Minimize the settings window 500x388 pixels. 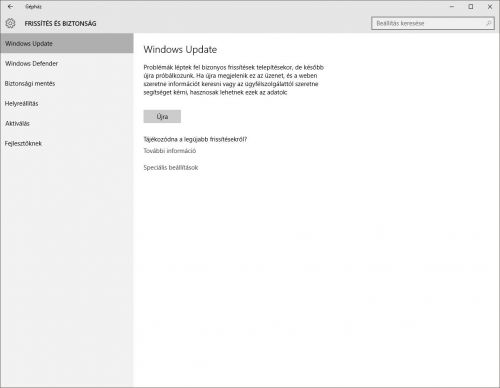point(452,6)
